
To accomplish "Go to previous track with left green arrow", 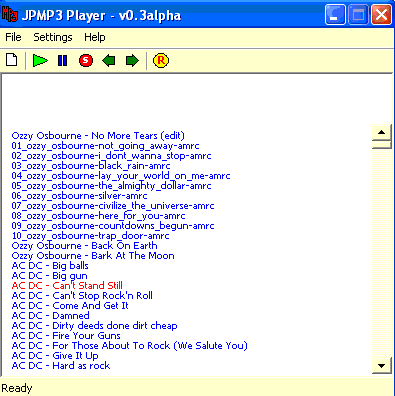I will [x=109, y=61].
